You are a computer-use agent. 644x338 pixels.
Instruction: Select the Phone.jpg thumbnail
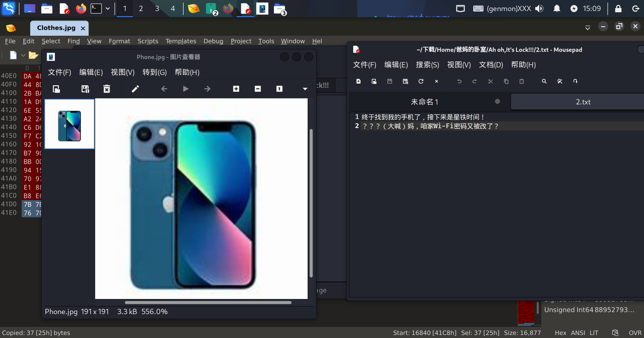coord(69,124)
